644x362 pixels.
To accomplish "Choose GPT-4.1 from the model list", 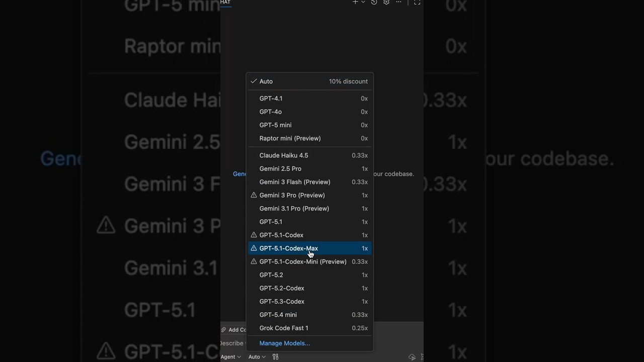I will pyautogui.click(x=310, y=99).
